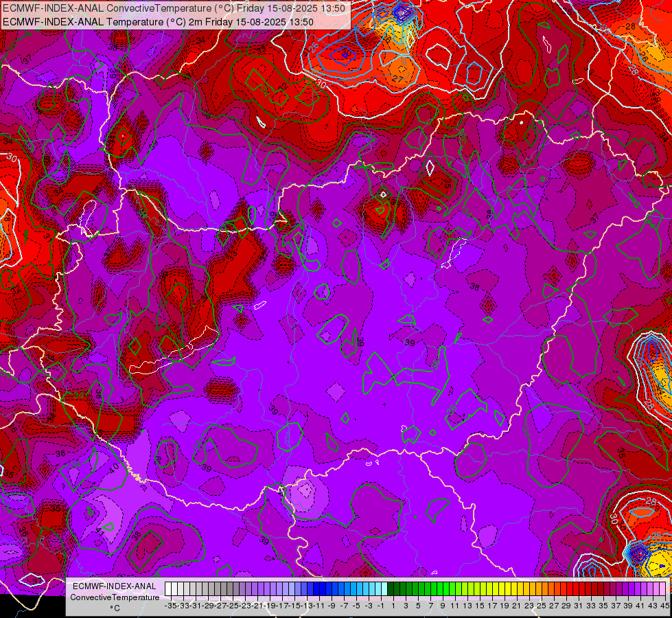Click the legend's 'ECMWF-INDEX-ANAL' label

click(115, 586)
